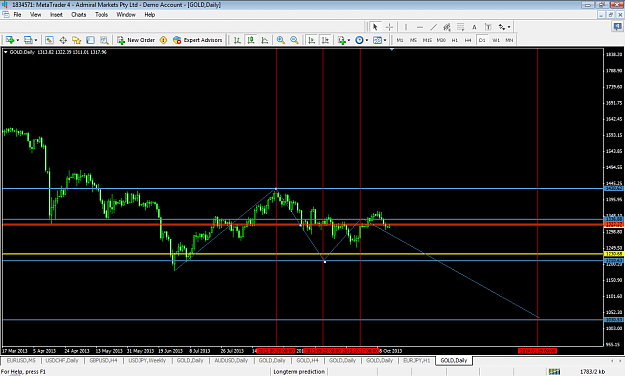Switch to W1 timeframe

(496, 40)
